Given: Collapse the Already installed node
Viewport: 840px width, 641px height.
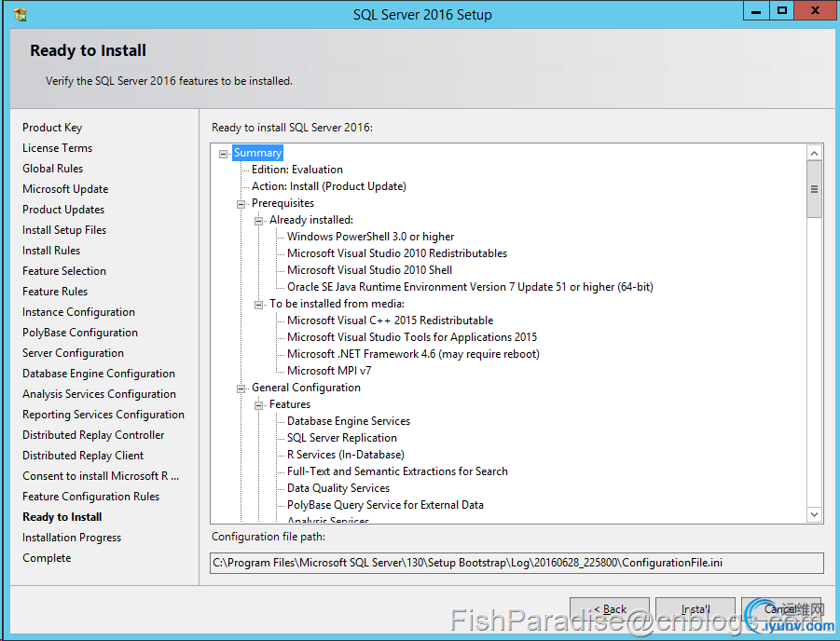Looking at the screenshot, I should coord(258,221).
